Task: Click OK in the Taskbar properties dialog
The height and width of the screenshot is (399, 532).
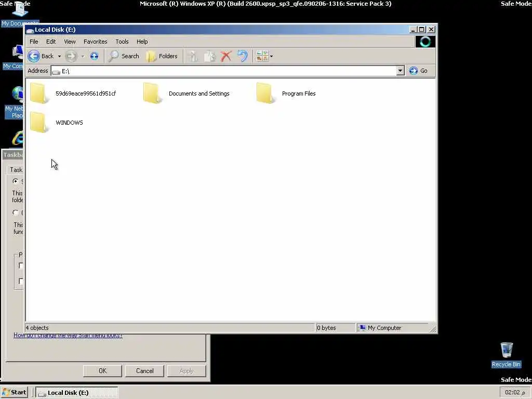Action: [102, 371]
